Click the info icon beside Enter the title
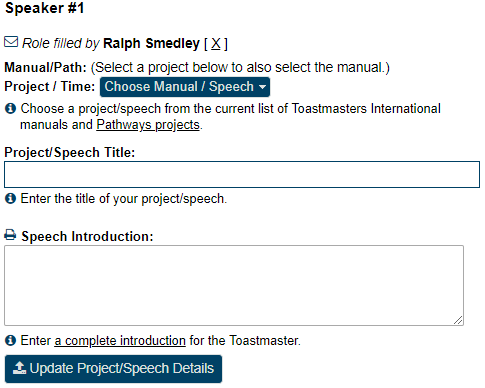 [x=10, y=198]
